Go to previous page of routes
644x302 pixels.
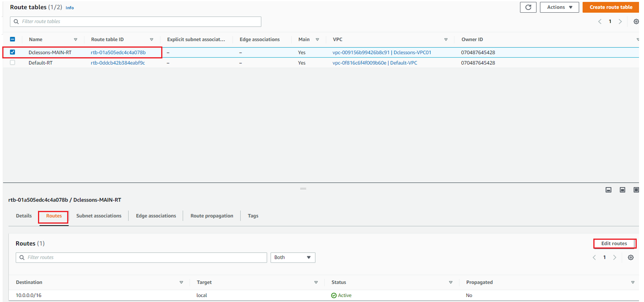(594, 258)
